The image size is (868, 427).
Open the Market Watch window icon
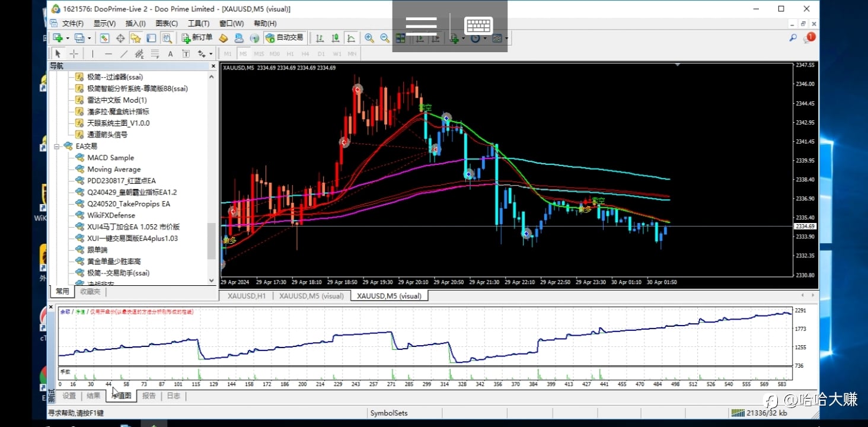pos(105,38)
